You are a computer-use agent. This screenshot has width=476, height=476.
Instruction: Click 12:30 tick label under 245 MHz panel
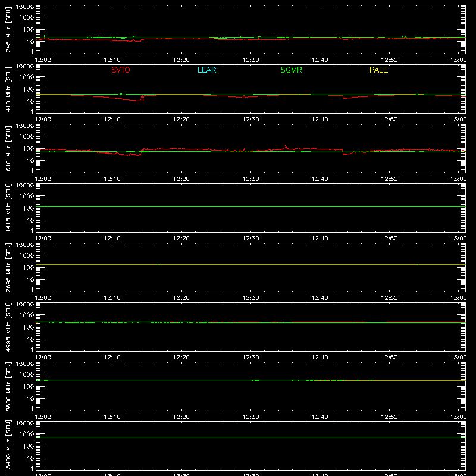tap(250, 60)
